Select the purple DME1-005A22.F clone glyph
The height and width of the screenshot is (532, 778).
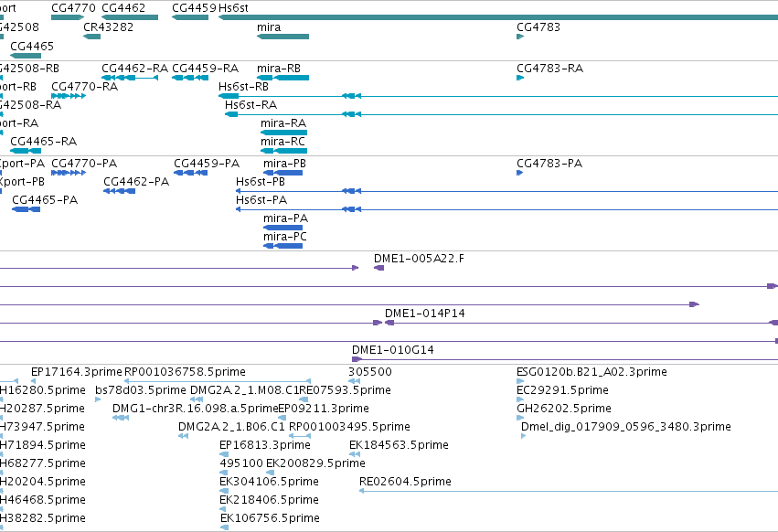pos(379,268)
